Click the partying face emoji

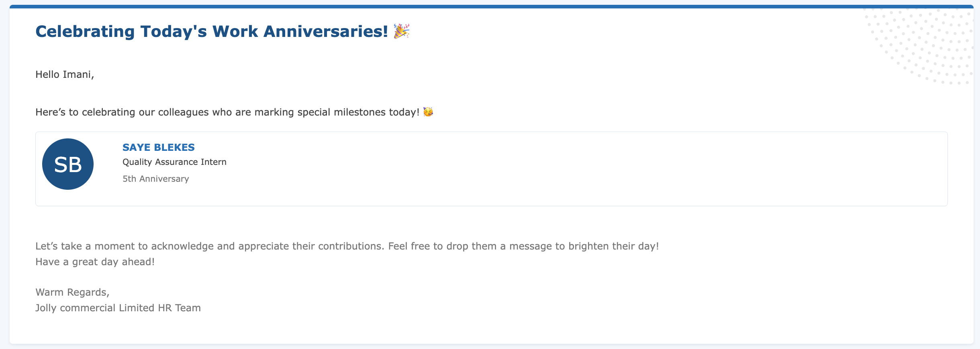(x=428, y=112)
